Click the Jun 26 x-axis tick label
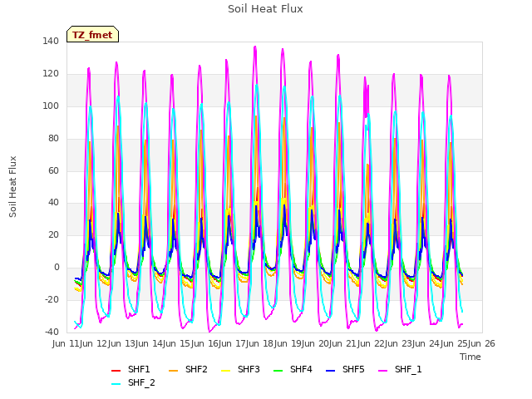This screenshot has height=399, width=532. (483, 343)
